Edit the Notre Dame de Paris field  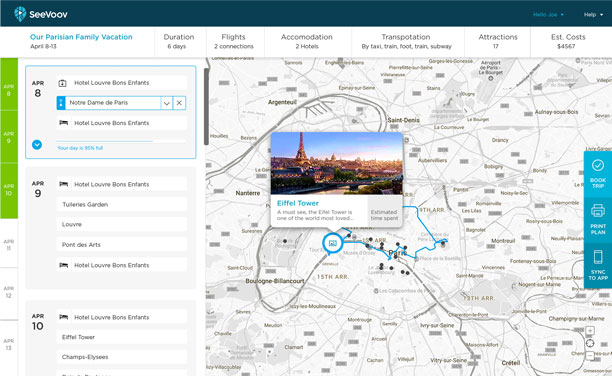pyautogui.click(x=112, y=103)
